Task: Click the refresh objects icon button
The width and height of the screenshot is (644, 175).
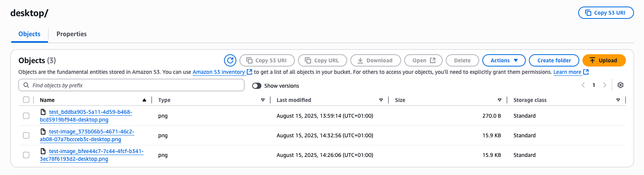Action: tap(230, 60)
